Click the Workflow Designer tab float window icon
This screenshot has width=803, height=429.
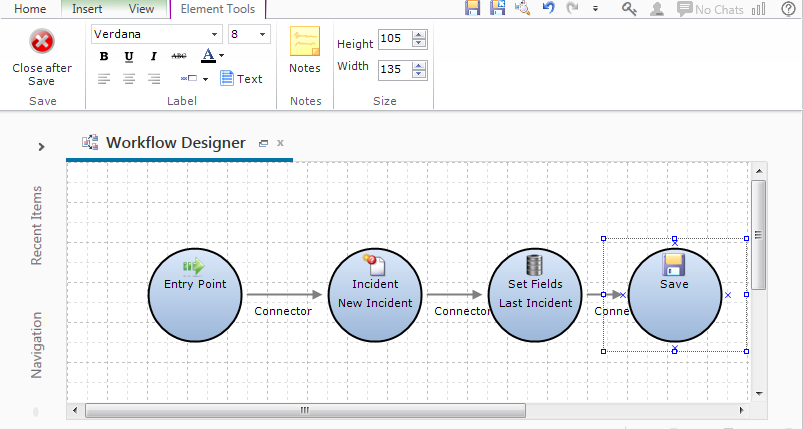tap(263, 144)
